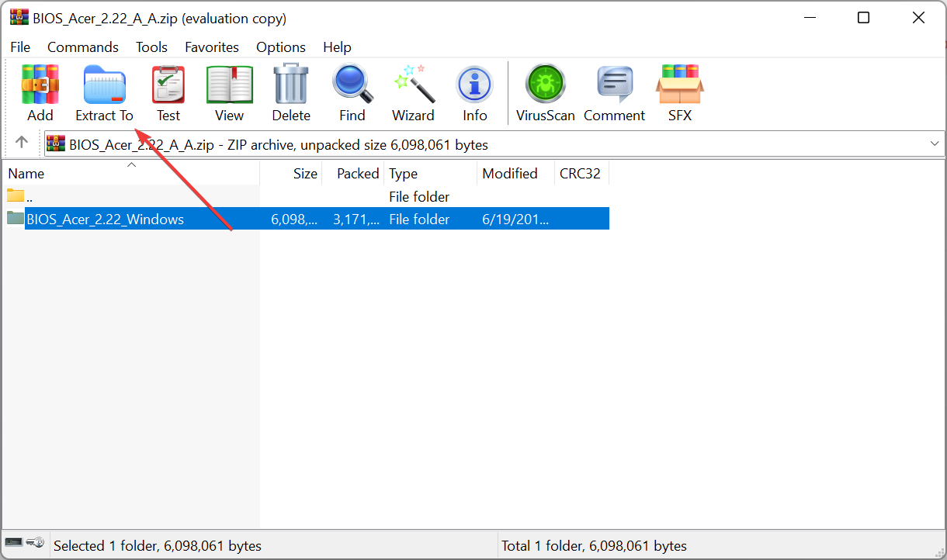Click the parent folder '..' icon
Screen dimensions: 947x560
pyautogui.click(x=16, y=195)
